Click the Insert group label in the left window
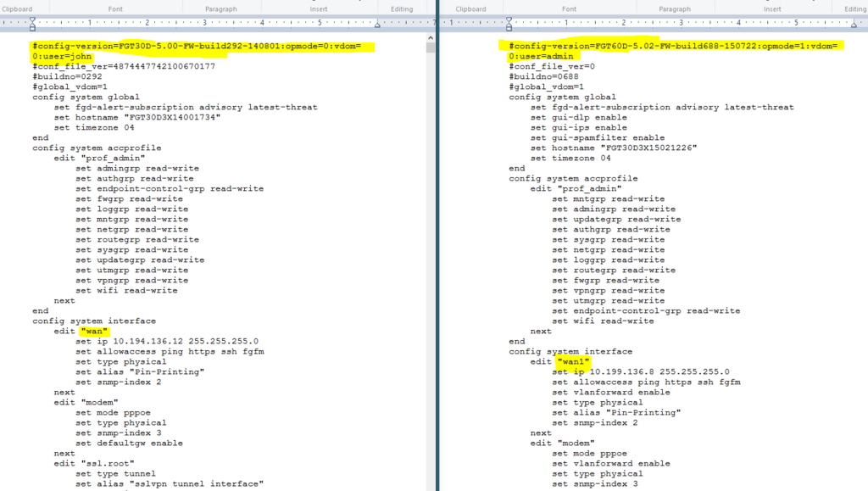This screenshot has height=491, width=868. tap(319, 8)
